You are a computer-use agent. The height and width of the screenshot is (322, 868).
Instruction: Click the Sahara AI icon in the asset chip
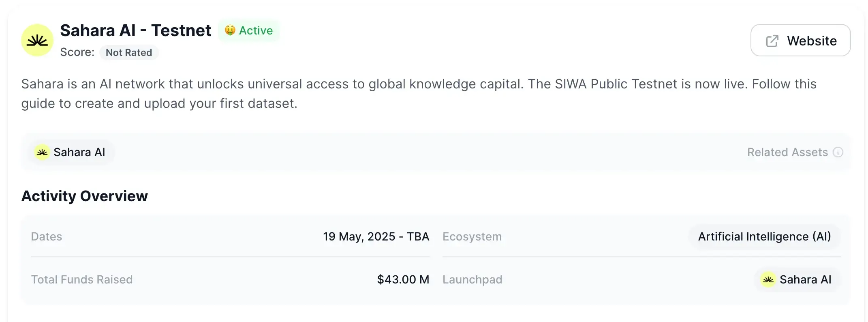pyautogui.click(x=42, y=152)
